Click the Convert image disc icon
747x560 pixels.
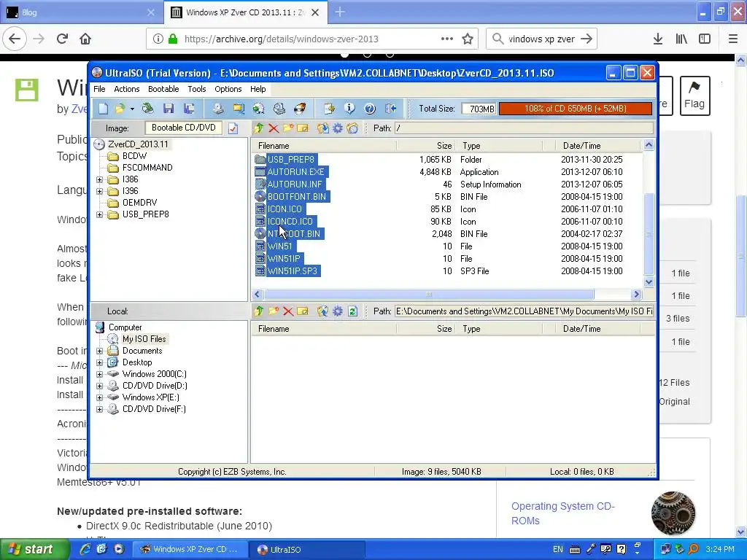click(259, 109)
